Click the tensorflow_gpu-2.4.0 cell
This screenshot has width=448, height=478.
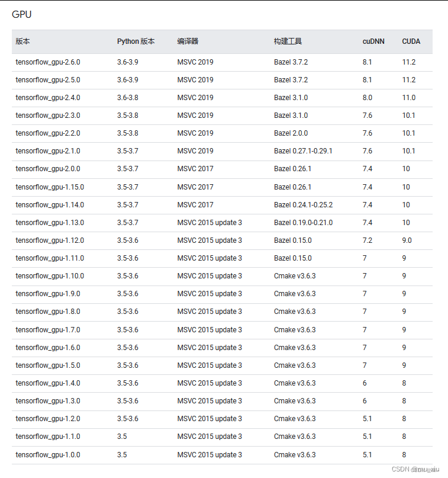coord(48,98)
